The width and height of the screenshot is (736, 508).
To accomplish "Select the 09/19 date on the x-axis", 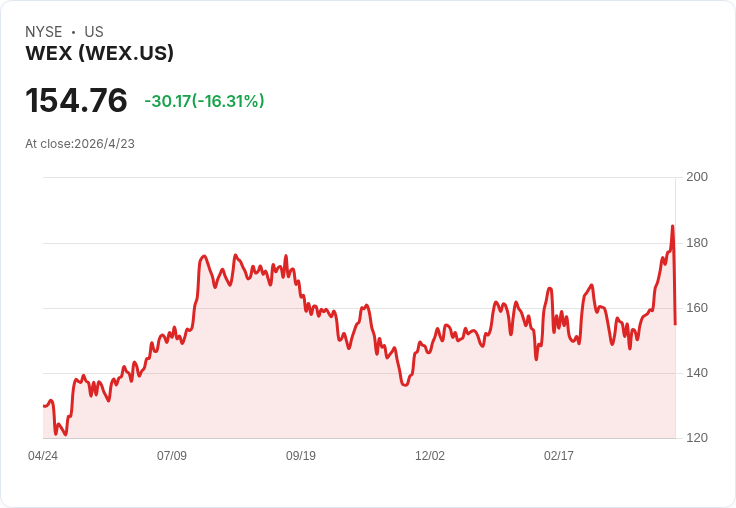I will 301,456.
